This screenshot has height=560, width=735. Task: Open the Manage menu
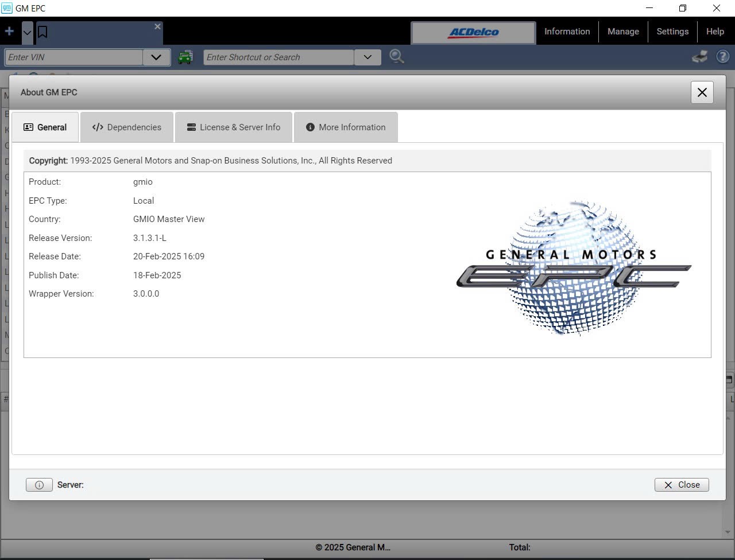click(623, 32)
